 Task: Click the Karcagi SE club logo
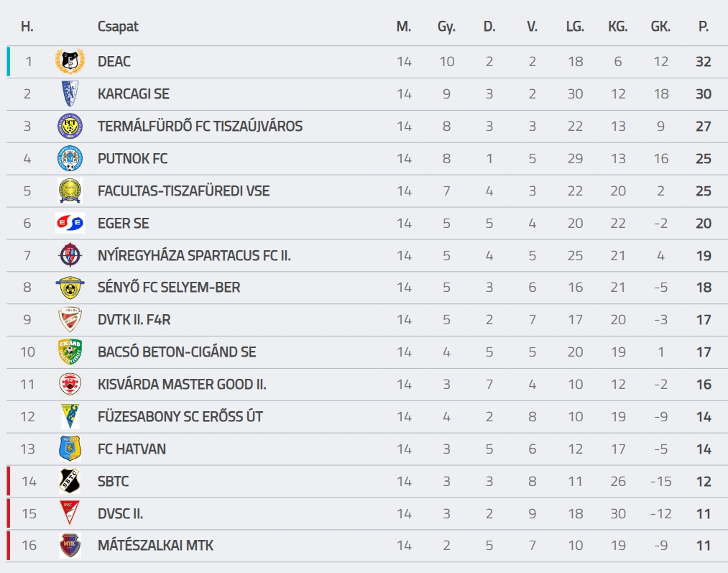click(x=70, y=93)
